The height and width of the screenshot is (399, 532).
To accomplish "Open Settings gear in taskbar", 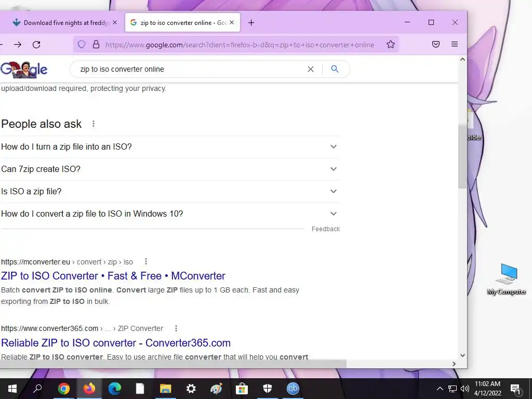I will coord(191,389).
